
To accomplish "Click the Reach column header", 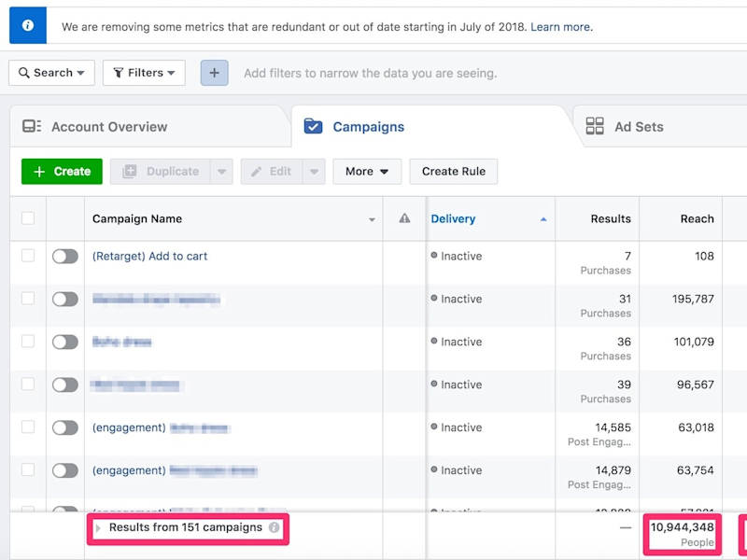I will pos(697,219).
